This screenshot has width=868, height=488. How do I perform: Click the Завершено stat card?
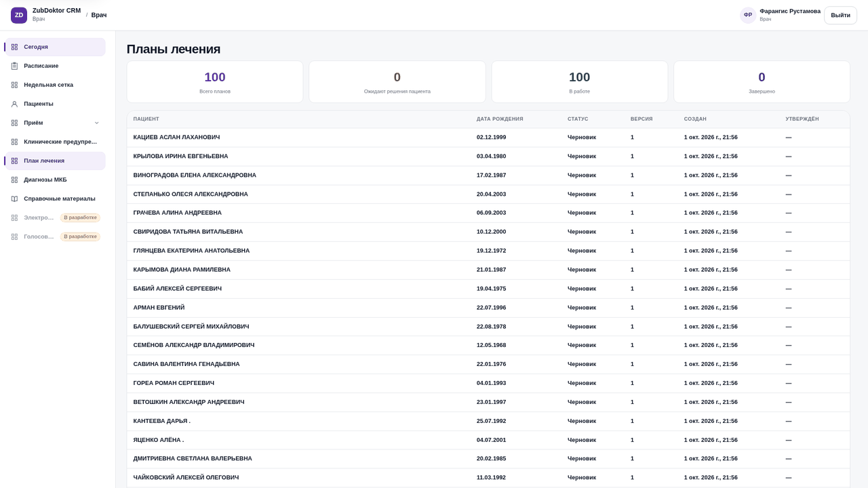point(762,82)
